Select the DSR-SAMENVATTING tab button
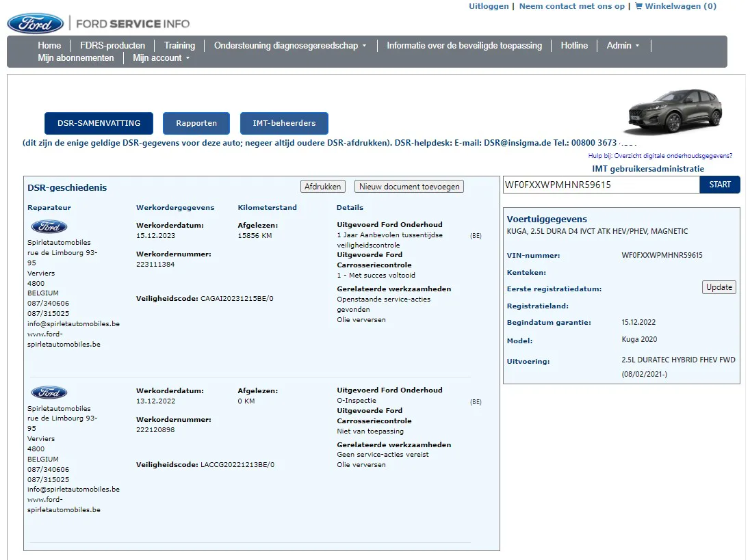750x560 pixels. click(x=99, y=123)
